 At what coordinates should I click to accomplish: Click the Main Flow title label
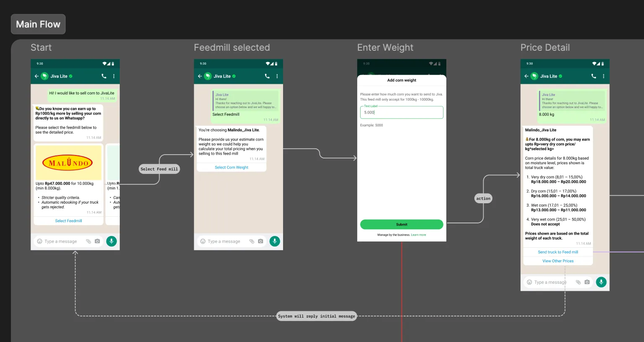point(38,24)
